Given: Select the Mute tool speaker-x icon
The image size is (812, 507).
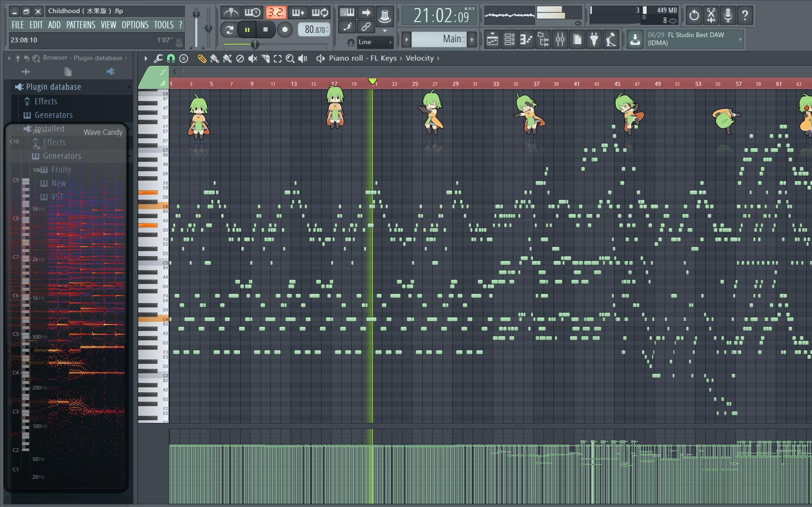Looking at the screenshot, I should 252,58.
